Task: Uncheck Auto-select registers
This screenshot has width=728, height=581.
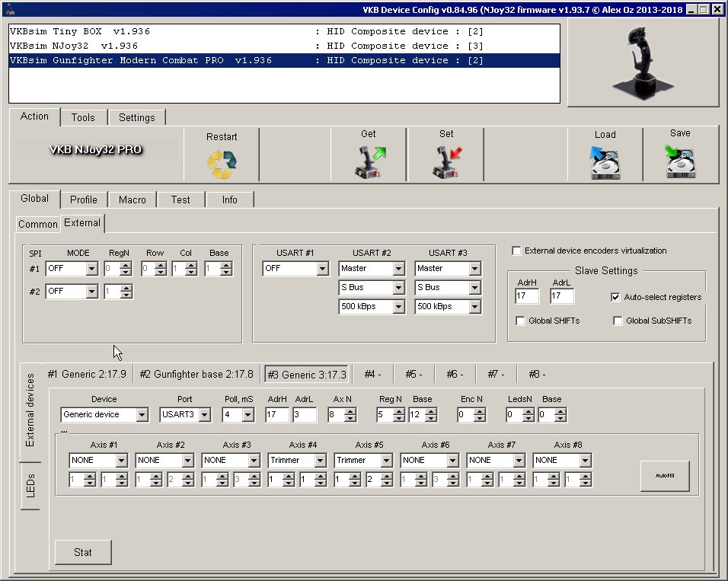Action: 615,297
